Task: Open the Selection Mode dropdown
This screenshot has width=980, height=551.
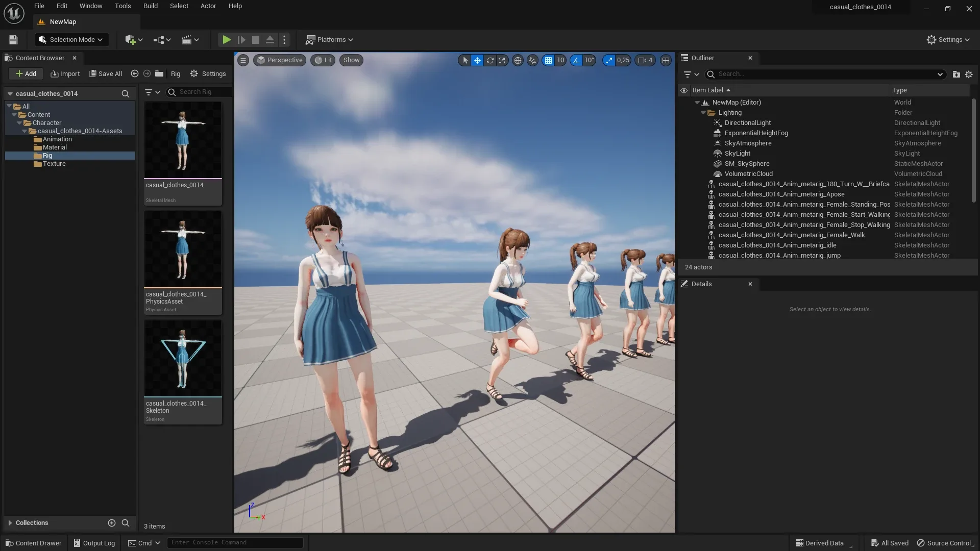Action: (x=71, y=40)
